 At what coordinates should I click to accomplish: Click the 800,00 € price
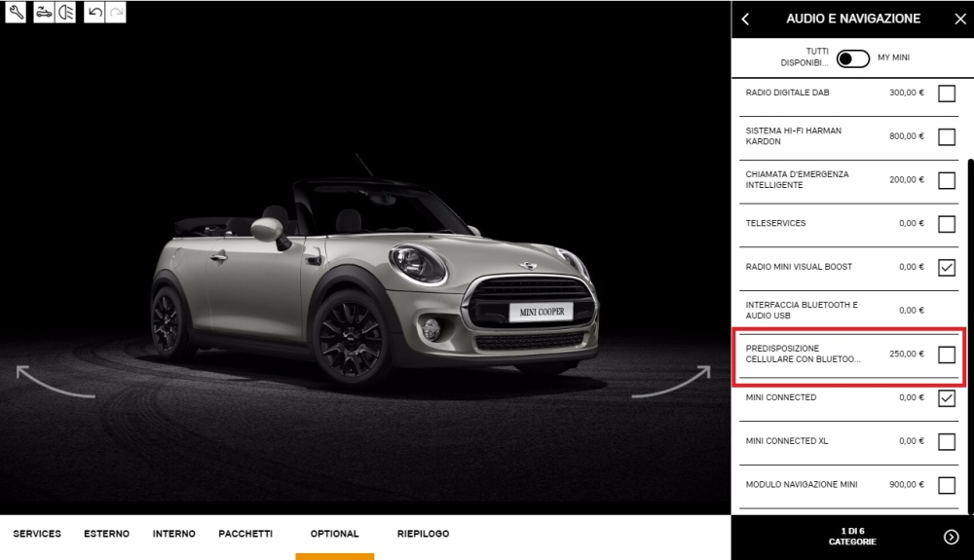[x=906, y=136]
